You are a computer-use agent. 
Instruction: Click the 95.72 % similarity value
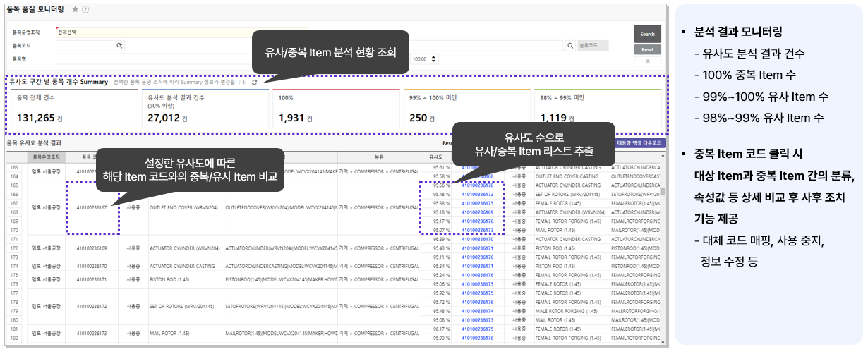441,302
